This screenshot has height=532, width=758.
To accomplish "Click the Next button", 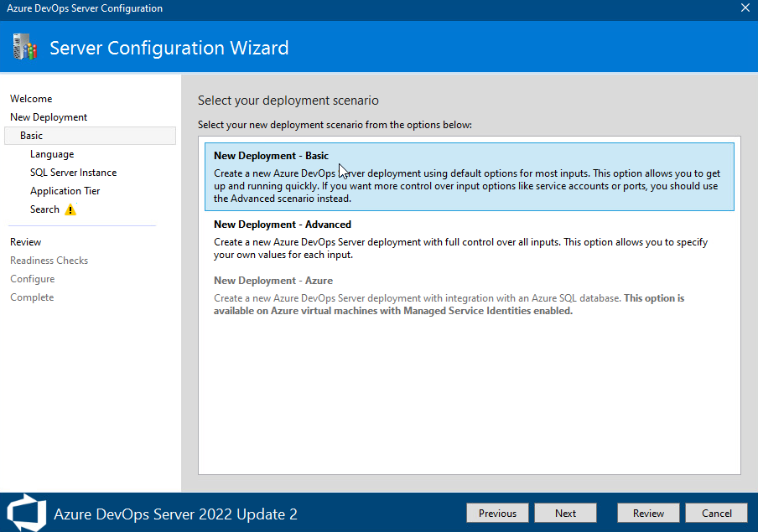I will point(565,512).
